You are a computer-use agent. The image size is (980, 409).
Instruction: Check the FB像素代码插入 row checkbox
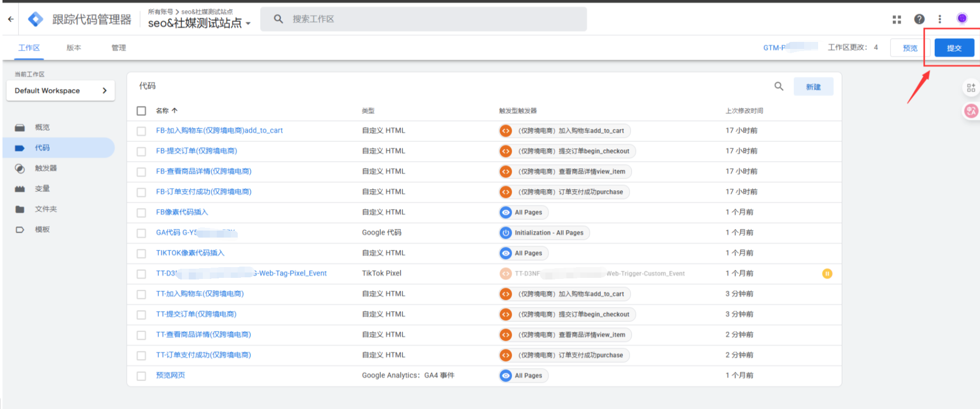click(141, 213)
